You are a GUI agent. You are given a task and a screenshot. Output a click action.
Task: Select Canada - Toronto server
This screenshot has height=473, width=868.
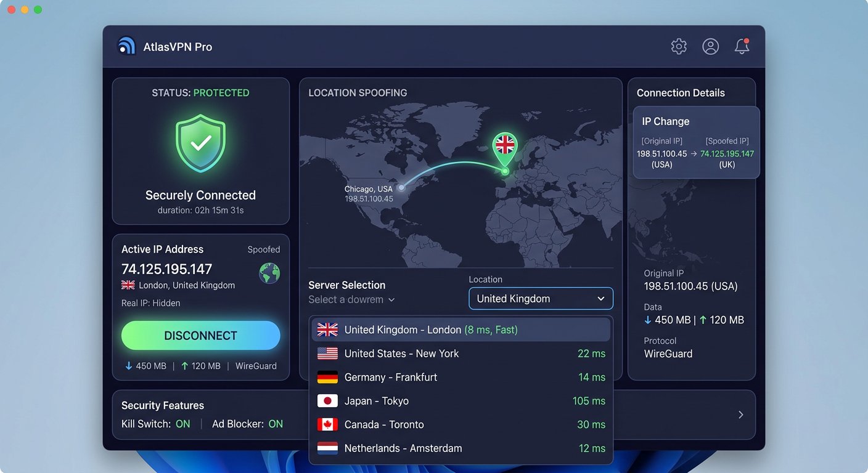pyautogui.click(x=461, y=424)
